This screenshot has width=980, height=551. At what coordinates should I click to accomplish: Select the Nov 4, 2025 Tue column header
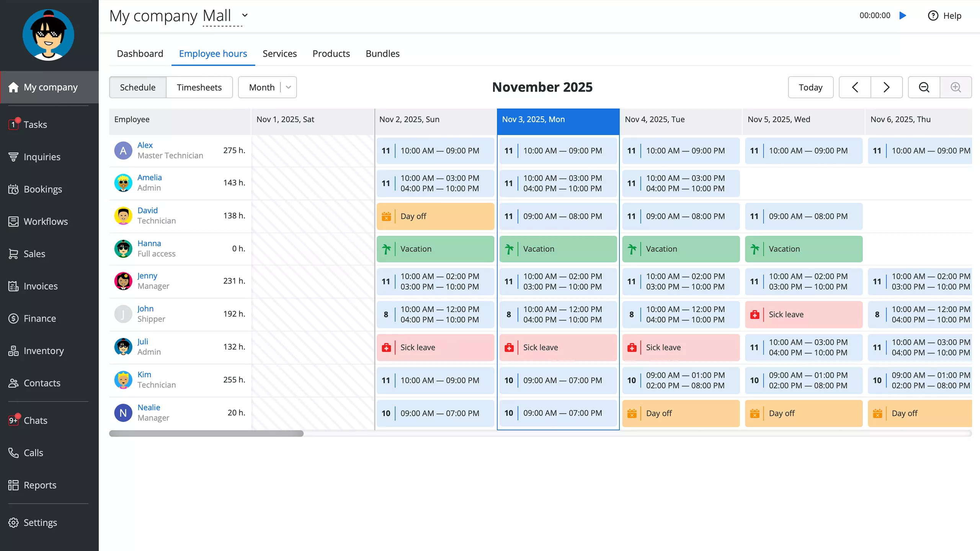point(680,119)
